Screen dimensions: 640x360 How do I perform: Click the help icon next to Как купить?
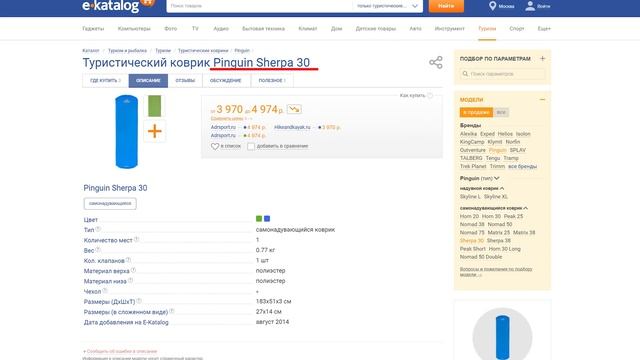coord(430,96)
